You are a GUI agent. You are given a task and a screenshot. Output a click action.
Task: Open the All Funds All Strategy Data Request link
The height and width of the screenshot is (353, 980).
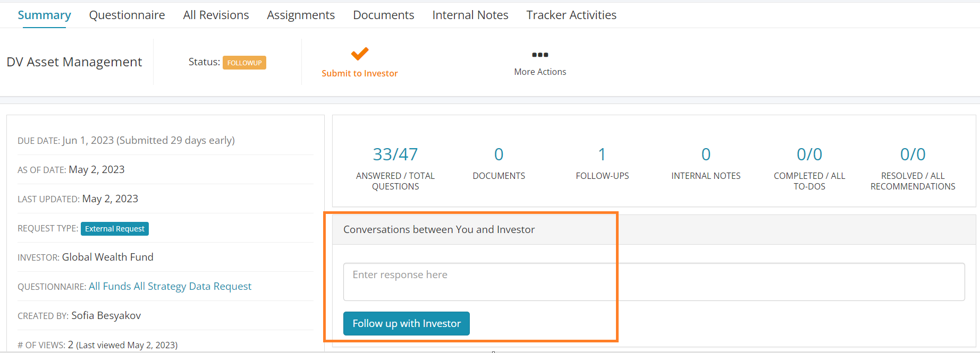pyautogui.click(x=170, y=286)
